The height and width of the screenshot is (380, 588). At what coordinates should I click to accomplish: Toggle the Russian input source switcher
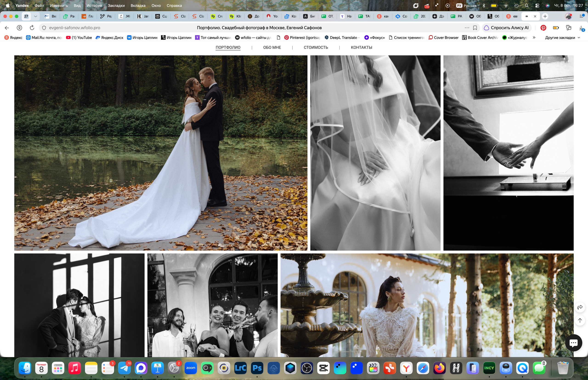tap(466, 6)
